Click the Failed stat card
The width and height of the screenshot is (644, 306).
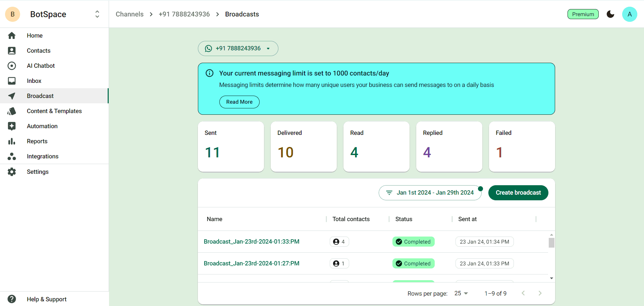tap(522, 147)
